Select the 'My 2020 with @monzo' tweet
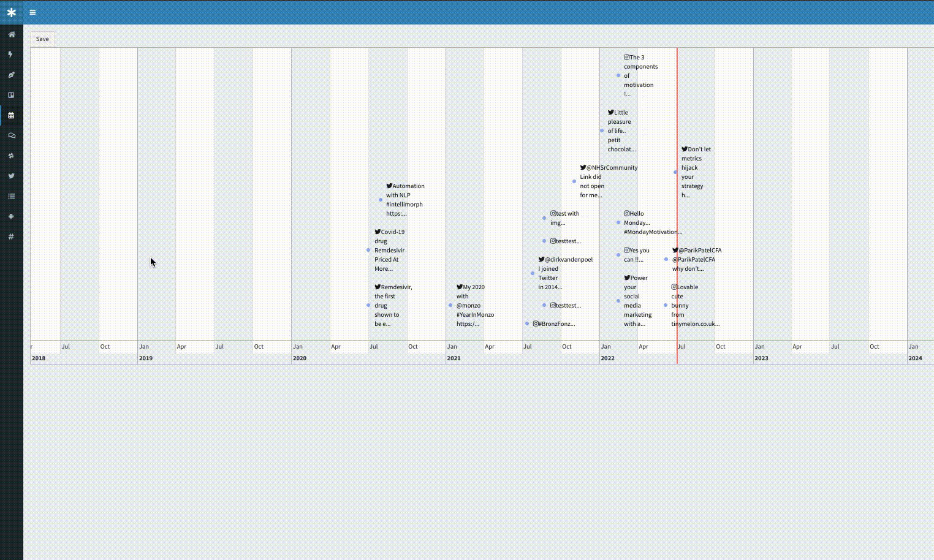The height and width of the screenshot is (560, 934). pyautogui.click(x=475, y=305)
